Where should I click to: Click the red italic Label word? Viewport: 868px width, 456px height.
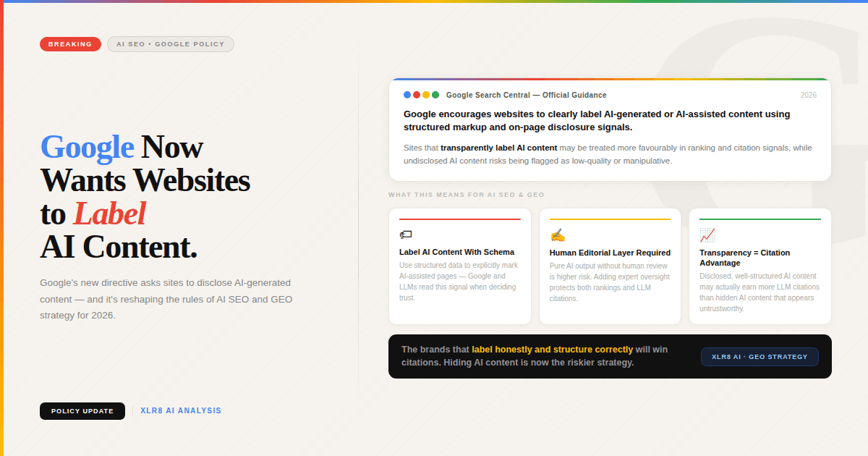pyautogui.click(x=109, y=214)
